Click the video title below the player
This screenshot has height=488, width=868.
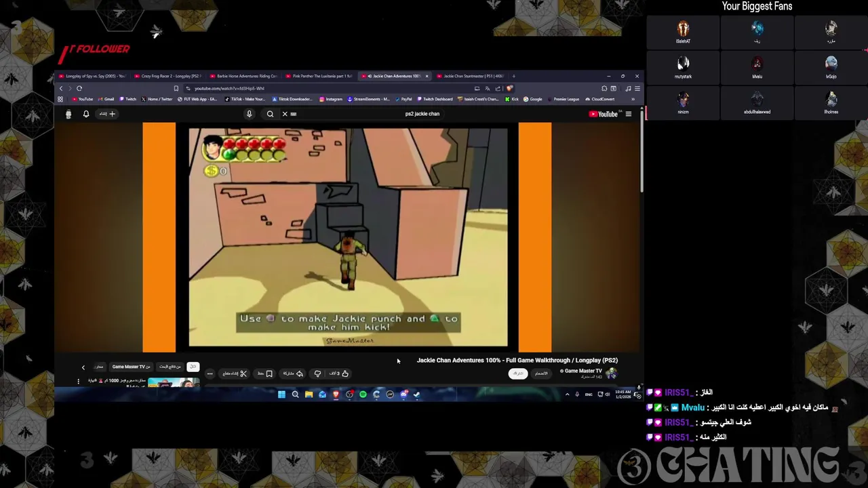tap(517, 361)
